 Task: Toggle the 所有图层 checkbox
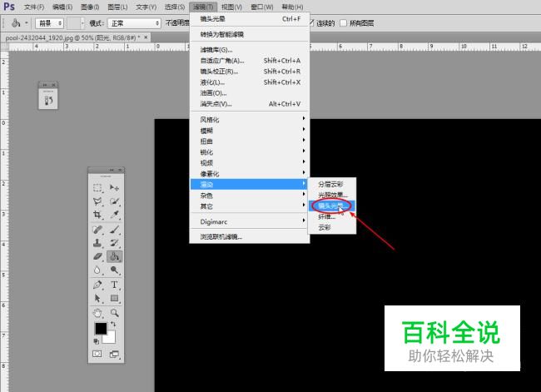coord(343,23)
